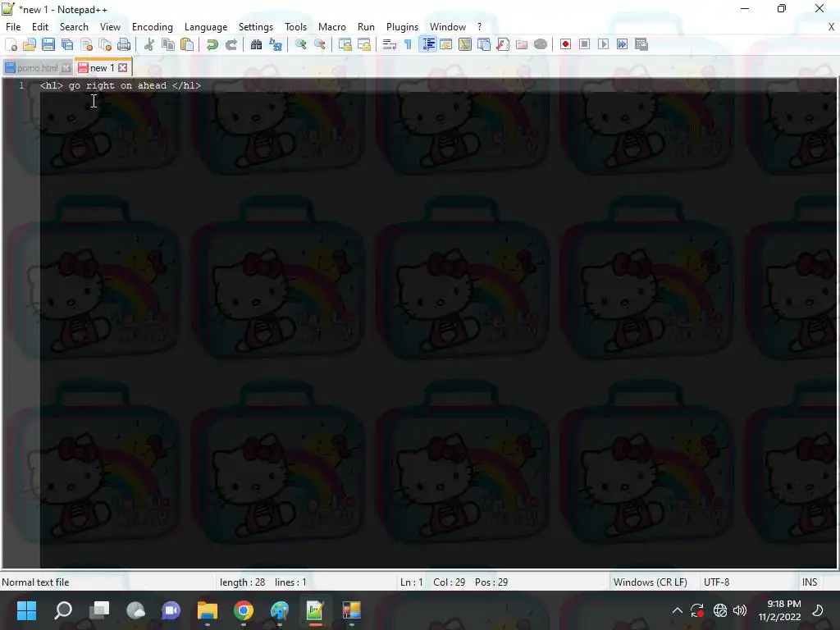Open the View menu
The image size is (840, 630).
110,27
